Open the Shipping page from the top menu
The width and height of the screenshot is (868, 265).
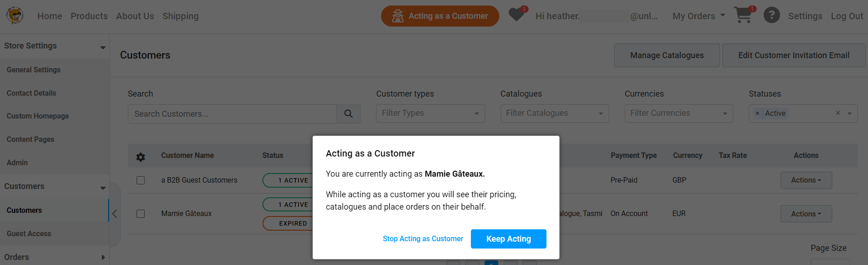click(180, 16)
